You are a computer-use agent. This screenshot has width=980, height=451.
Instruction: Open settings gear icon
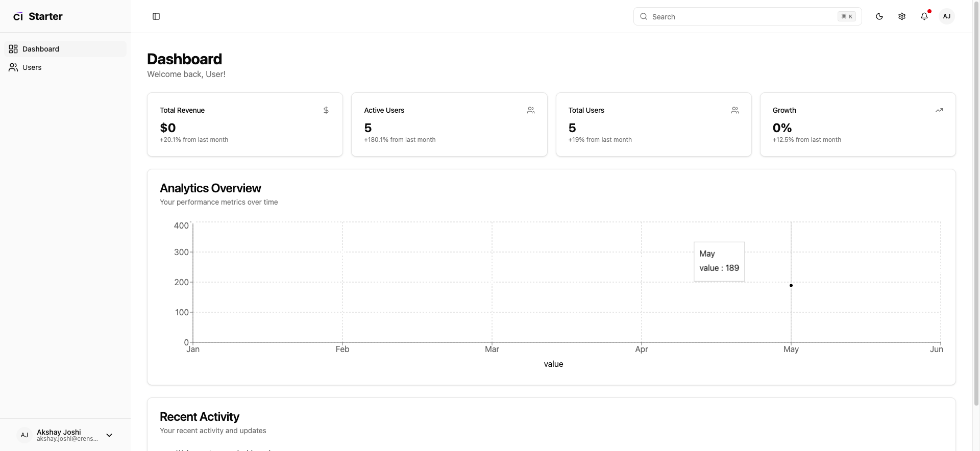pyautogui.click(x=902, y=16)
